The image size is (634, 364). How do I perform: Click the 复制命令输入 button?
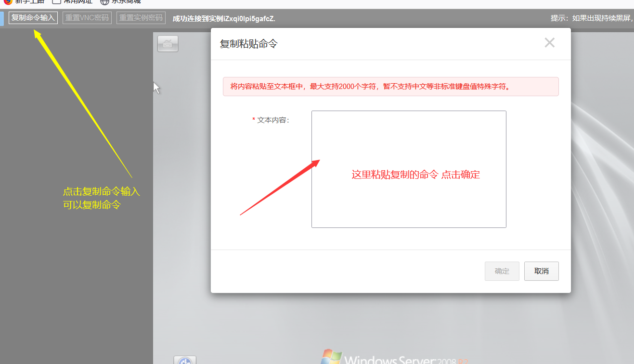tap(33, 18)
